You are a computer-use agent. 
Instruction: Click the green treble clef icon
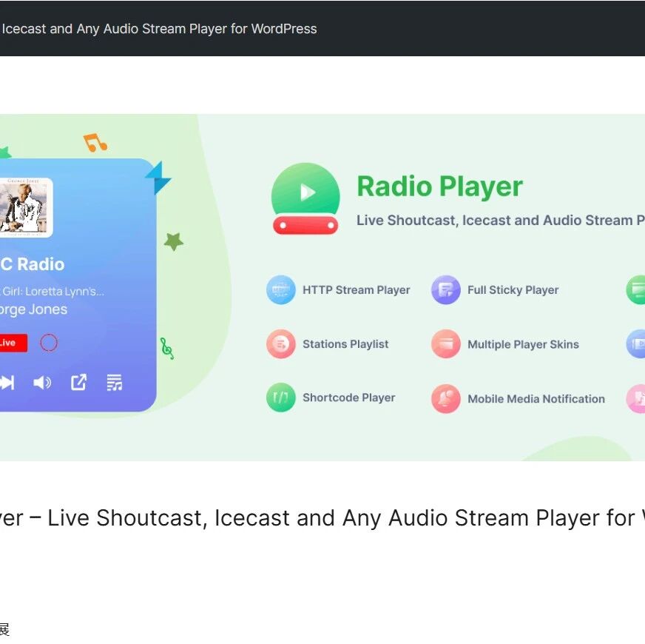tap(166, 349)
